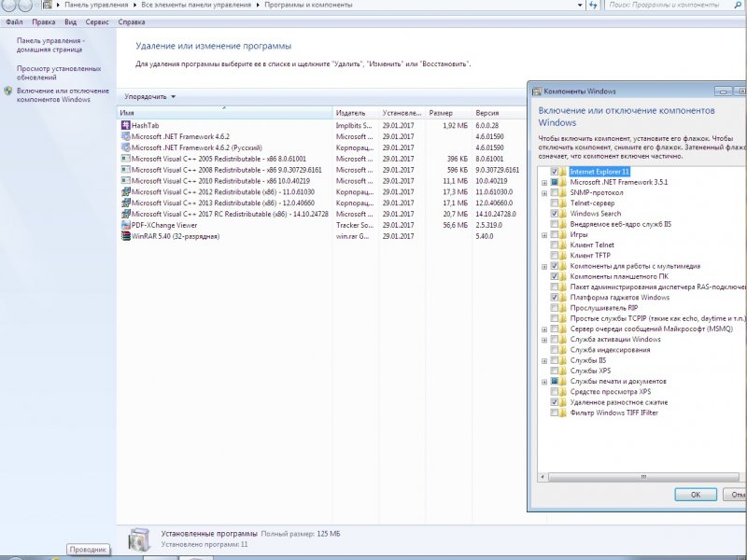Click the Microsoft .NET Framework 4.6.2 (Русский) icon
This screenshot has width=747, height=560.
click(126, 147)
